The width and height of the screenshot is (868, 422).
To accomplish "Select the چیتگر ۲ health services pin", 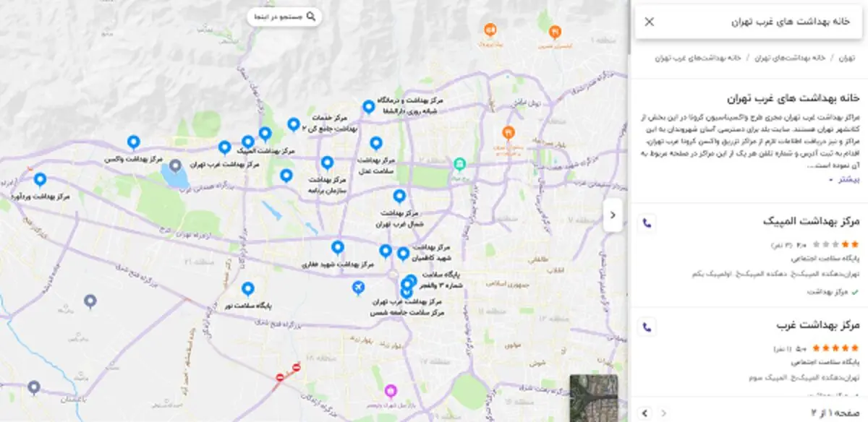I will coord(293,125).
